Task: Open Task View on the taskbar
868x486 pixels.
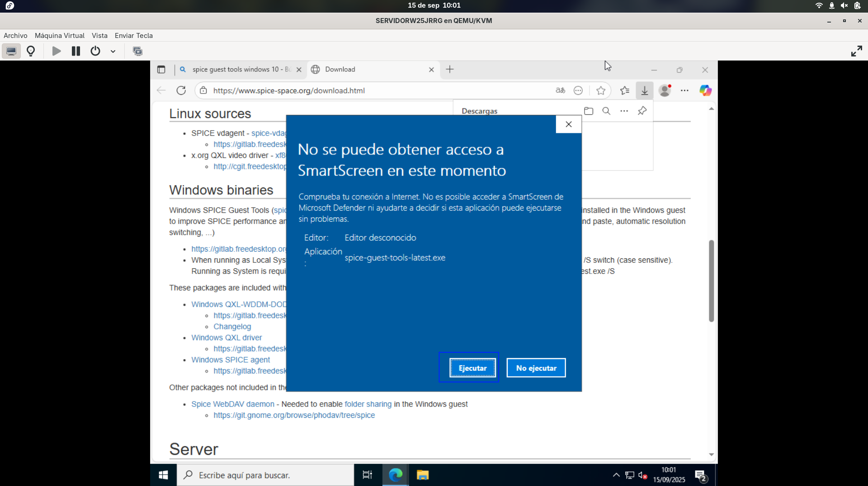Action: (x=367, y=475)
